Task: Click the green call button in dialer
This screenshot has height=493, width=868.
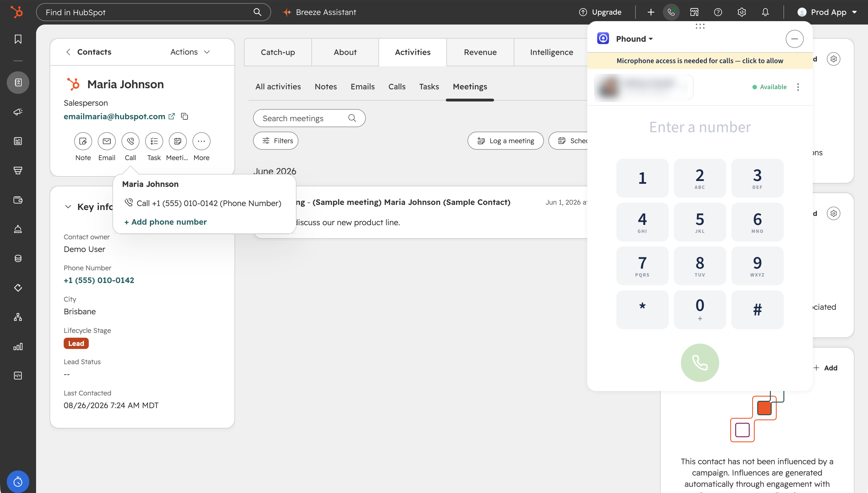Action: point(700,363)
